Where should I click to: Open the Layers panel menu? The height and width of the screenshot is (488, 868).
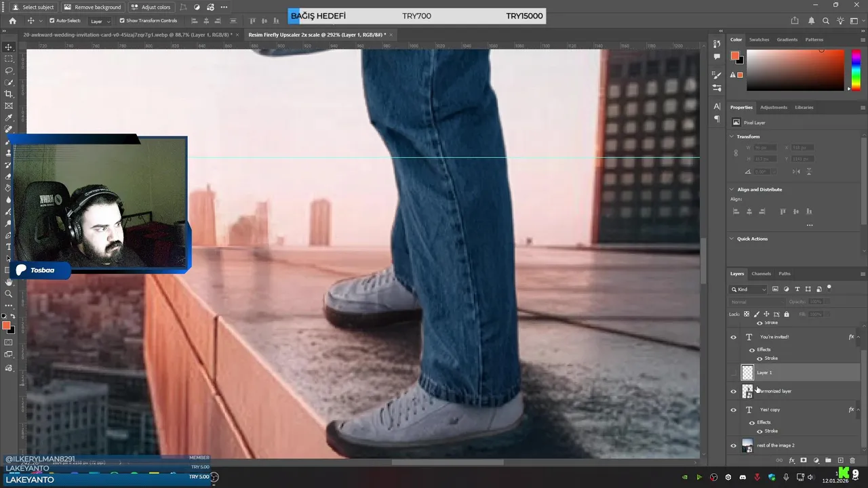863,274
